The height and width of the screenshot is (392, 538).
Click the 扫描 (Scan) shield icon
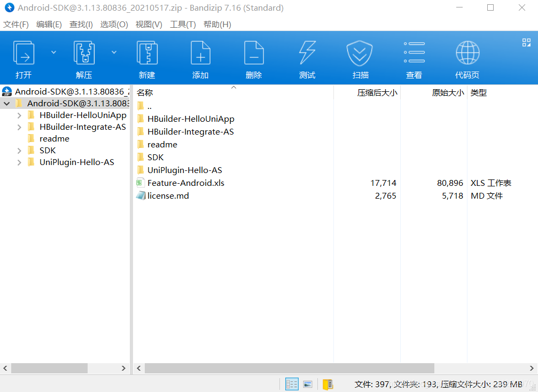[x=360, y=53]
